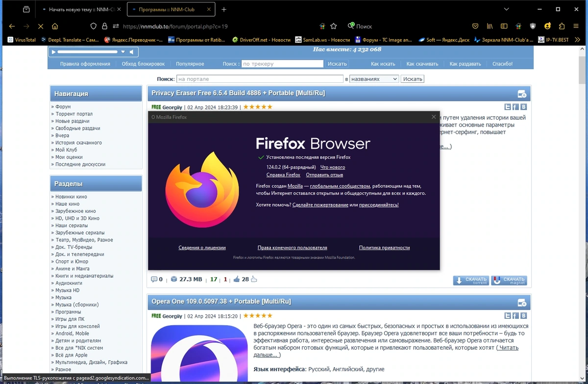Click the disc icon in the Privacy Eraser header
This screenshot has width=588, height=384.
(522, 94)
